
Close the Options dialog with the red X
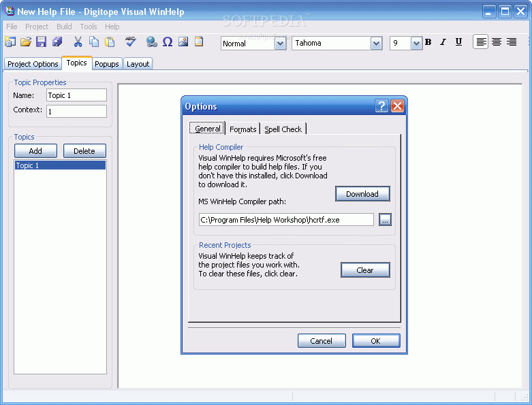(x=397, y=106)
